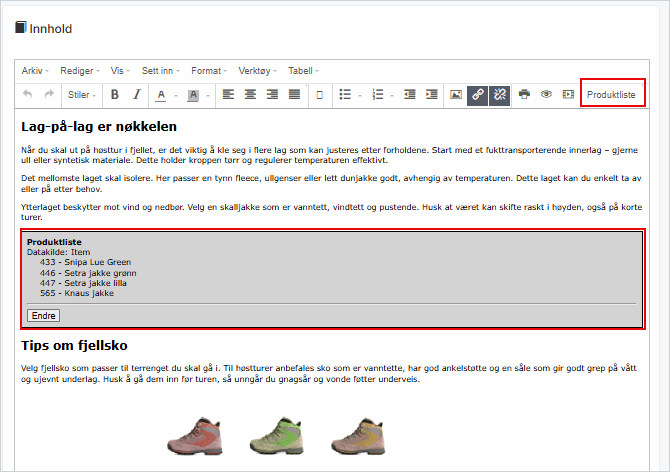The width and height of the screenshot is (670, 472).
Task: Click the preview eye icon
Action: pos(546,95)
